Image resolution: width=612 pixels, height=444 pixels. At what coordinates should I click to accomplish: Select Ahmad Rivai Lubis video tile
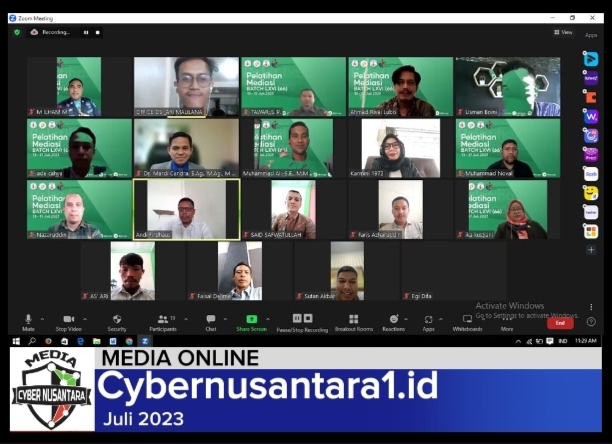tap(400, 87)
